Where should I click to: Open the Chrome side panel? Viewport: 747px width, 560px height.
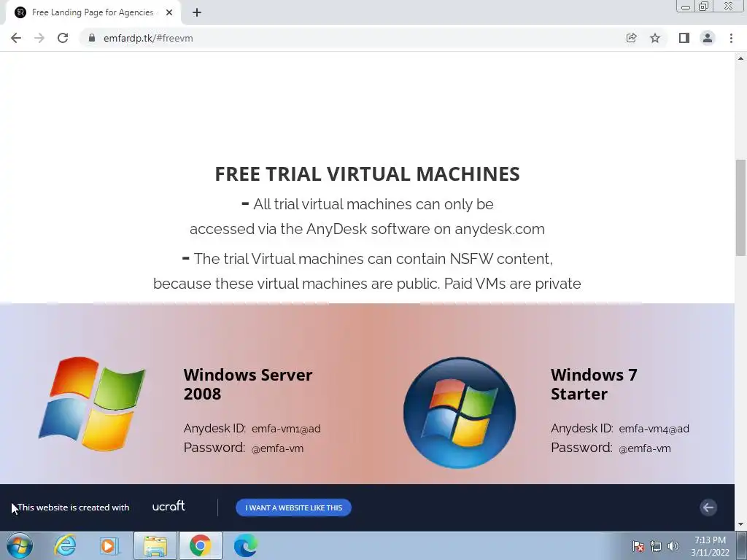point(684,38)
